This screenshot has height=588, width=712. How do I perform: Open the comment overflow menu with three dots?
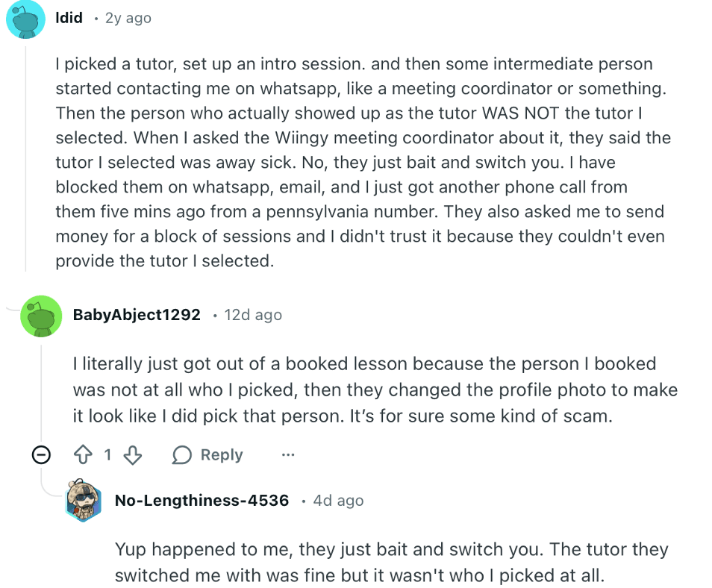289,455
